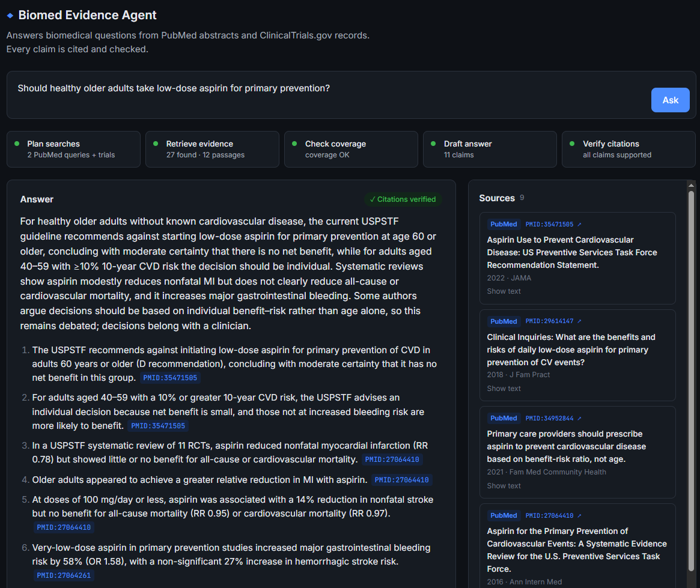Select the Retrieve evidence step card
This screenshot has width=700, height=588.
[x=213, y=149]
